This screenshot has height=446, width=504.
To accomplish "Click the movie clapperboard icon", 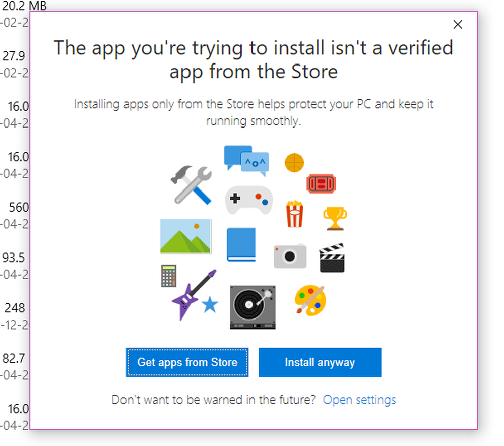I will click(332, 258).
